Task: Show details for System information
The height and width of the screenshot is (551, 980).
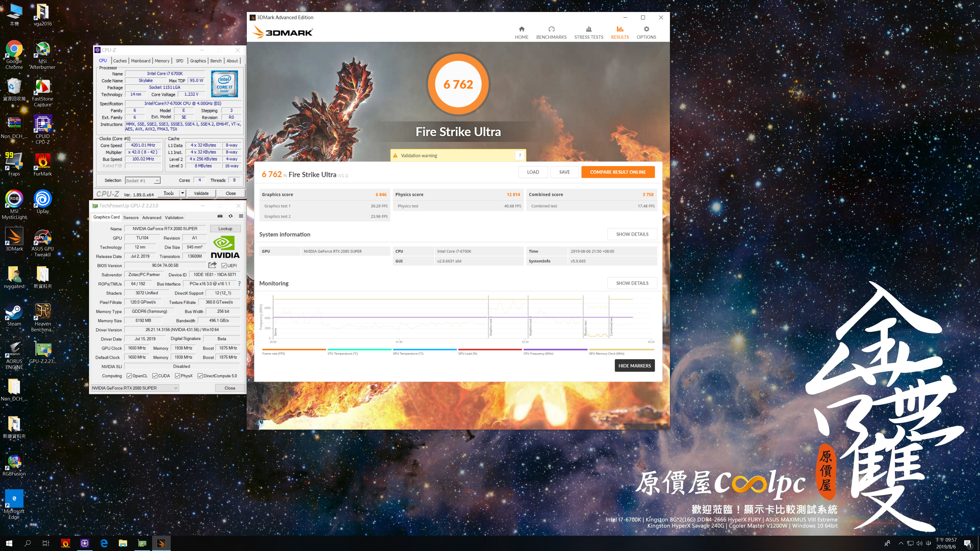Action: [x=632, y=234]
